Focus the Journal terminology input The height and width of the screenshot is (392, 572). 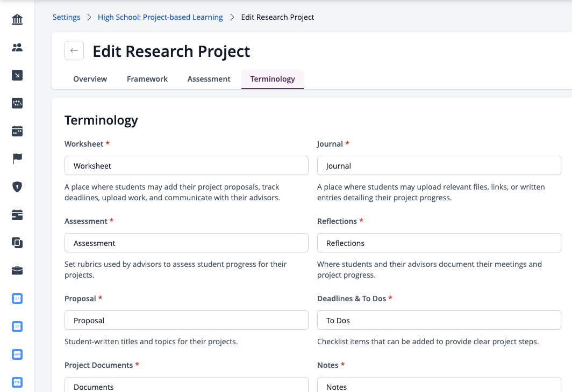pyautogui.click(x=439, y=165)
